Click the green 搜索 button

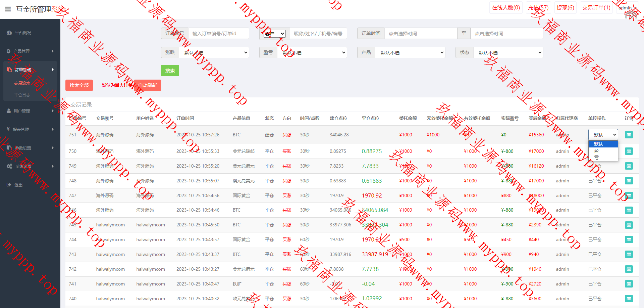pos(170,71)
